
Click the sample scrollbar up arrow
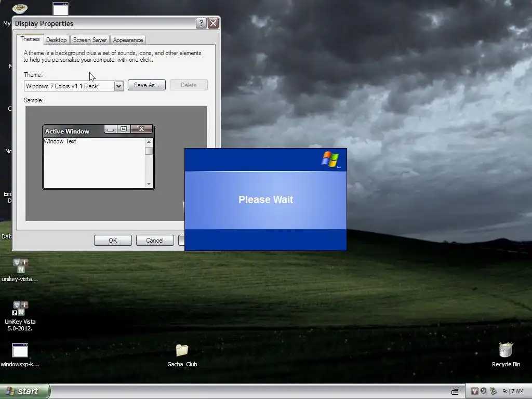(x=149, y=142)
